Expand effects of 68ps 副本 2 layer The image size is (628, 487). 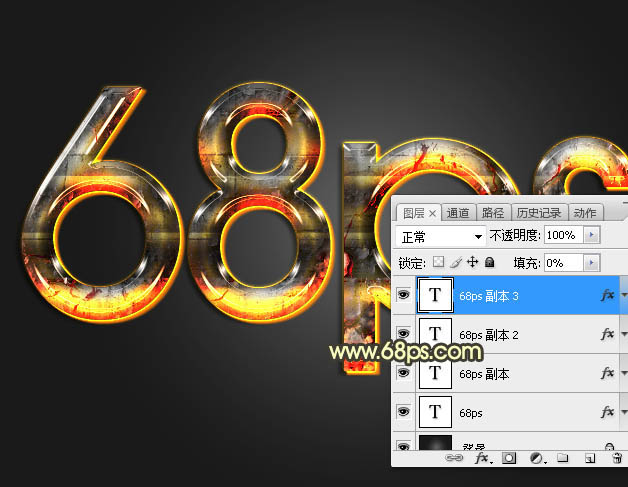624,334
